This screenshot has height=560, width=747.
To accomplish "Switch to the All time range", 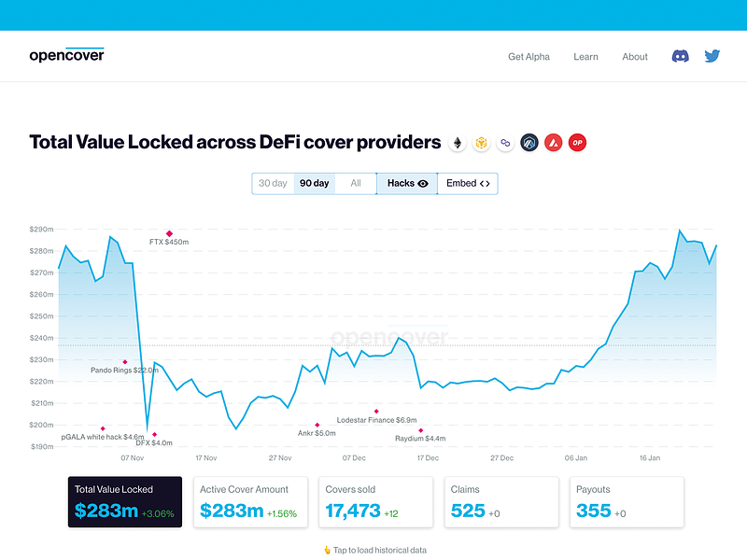I will (x=355, y=183).
